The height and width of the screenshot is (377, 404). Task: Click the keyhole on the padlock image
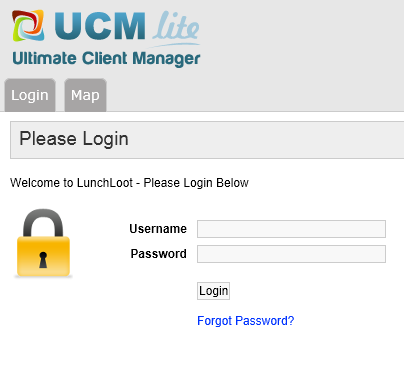[43, 260]
